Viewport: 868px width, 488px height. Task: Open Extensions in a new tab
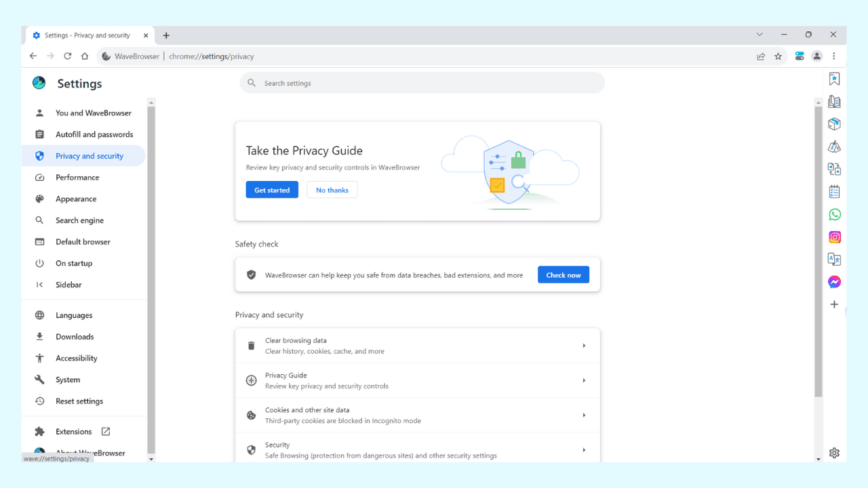73,431
